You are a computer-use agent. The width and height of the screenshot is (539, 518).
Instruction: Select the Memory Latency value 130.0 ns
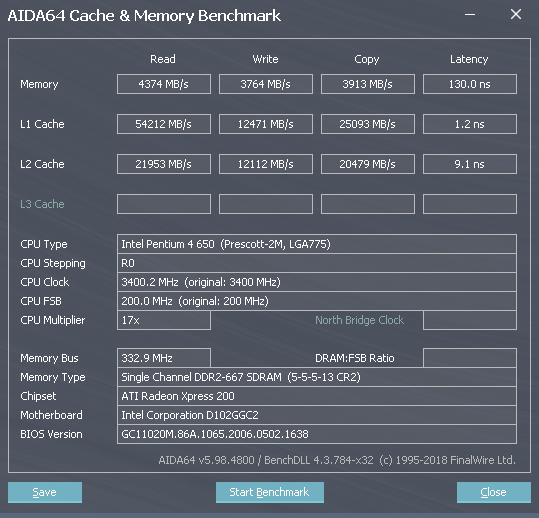pos(470,84)
